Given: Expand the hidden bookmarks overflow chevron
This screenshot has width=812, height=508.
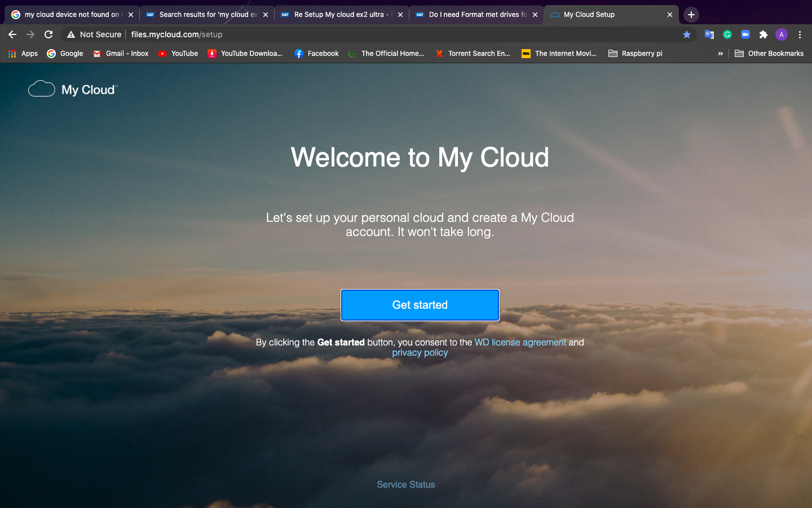Looking at the screenshot, I should point(720,54).
